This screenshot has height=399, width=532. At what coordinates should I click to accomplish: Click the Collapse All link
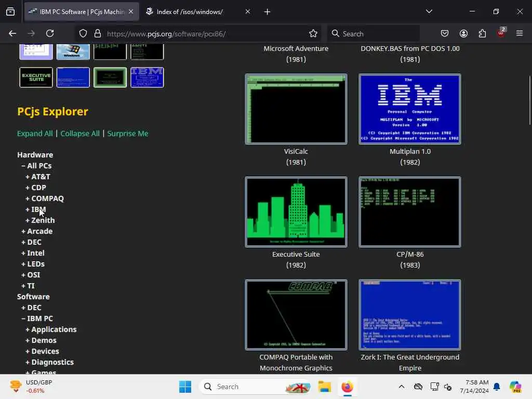[80, 134]
